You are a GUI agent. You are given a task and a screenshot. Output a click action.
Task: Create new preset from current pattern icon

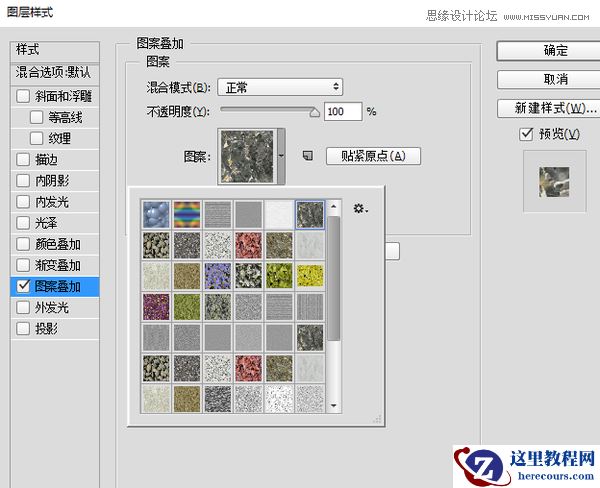(x=308, y=155)
